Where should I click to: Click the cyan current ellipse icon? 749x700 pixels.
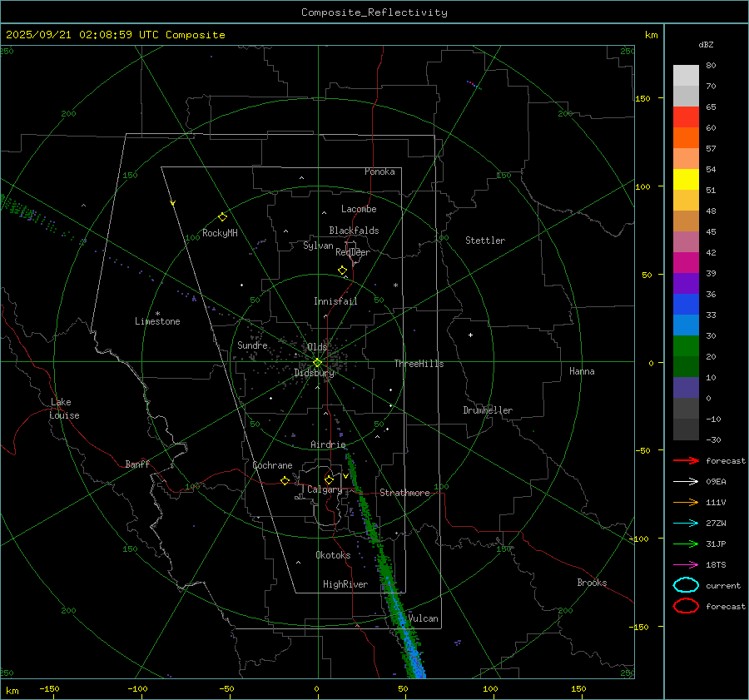click(x=685, y=585)
